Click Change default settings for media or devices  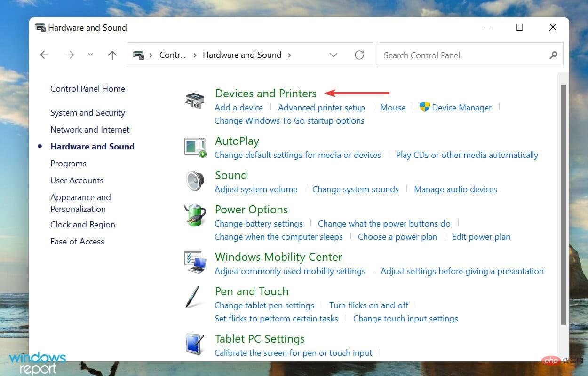click(298, 155)
